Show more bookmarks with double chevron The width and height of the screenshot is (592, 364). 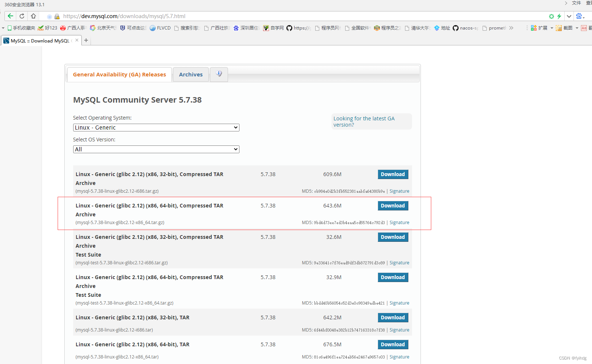pyautogui.click(x=511, y=28)
